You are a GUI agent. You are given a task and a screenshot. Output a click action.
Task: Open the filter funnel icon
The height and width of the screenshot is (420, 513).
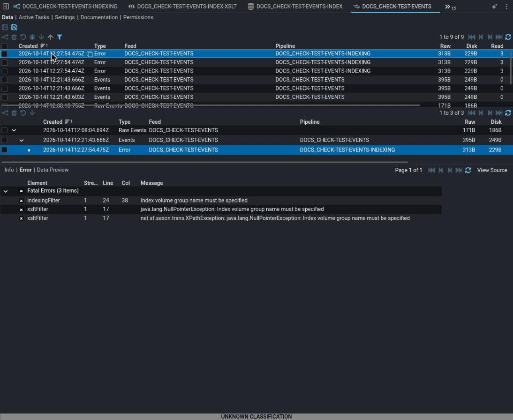(x=60, y=37)
